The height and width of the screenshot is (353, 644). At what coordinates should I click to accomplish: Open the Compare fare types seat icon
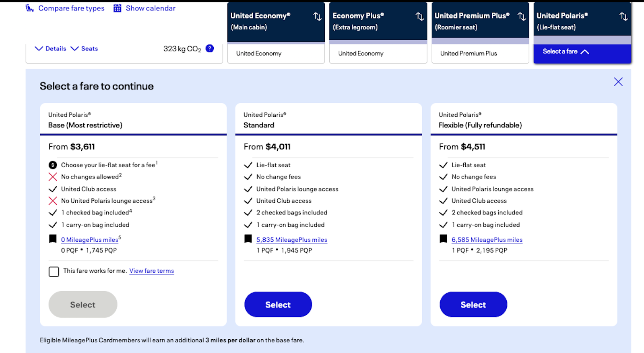[x=30, y=8]
